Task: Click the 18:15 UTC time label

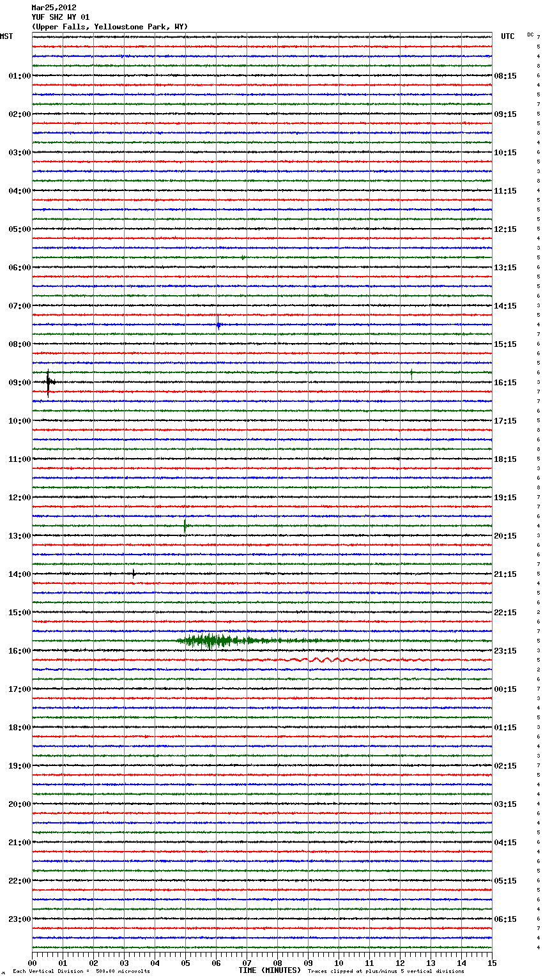Action: [505, 459]
